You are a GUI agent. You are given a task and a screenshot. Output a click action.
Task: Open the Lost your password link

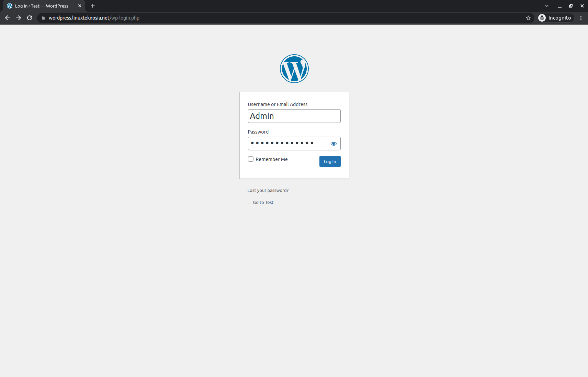(268, 190)
